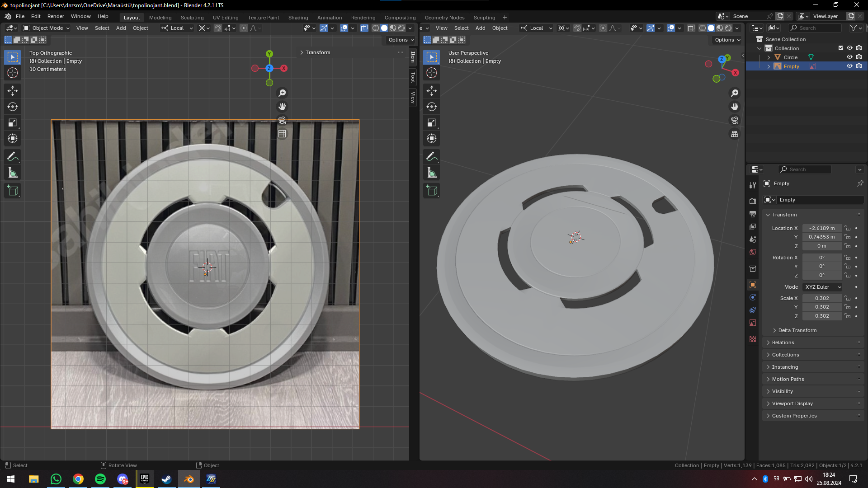Select the Scale tool in left viewport
This screenshot has width=868, height=488.
click(13, 122)
